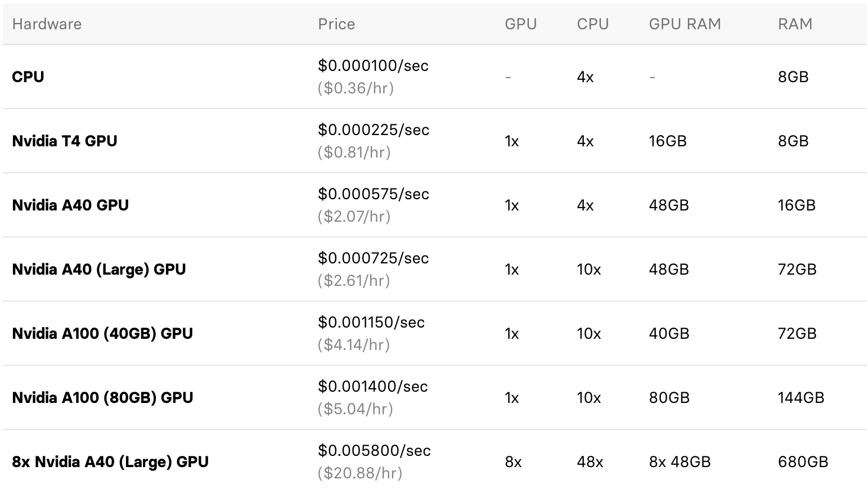
Task: Click the ($4.14/hr) hourly rate
Action: 354,345
